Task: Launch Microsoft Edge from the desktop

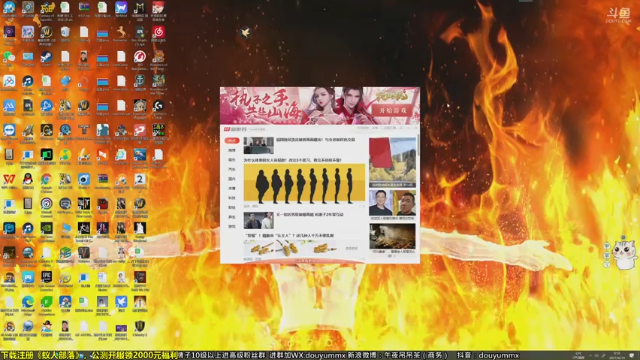Action: click(x=28, y=302)
